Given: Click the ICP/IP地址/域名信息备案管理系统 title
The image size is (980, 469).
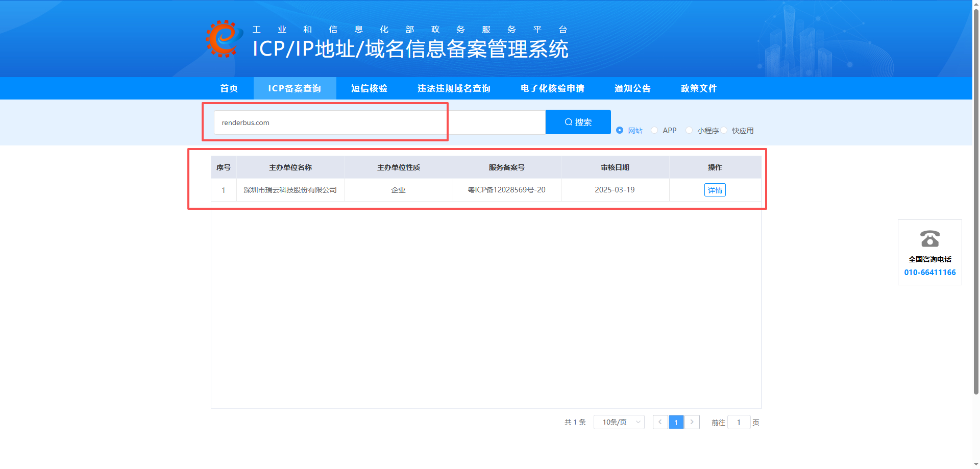Looking at the screenshot, I should 410,49.
